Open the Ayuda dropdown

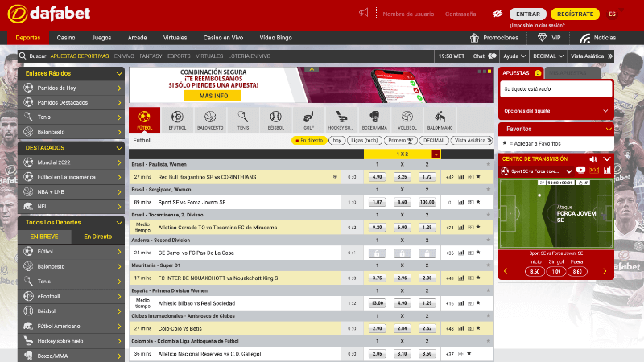pyautogui.click(x=514, y=56)
